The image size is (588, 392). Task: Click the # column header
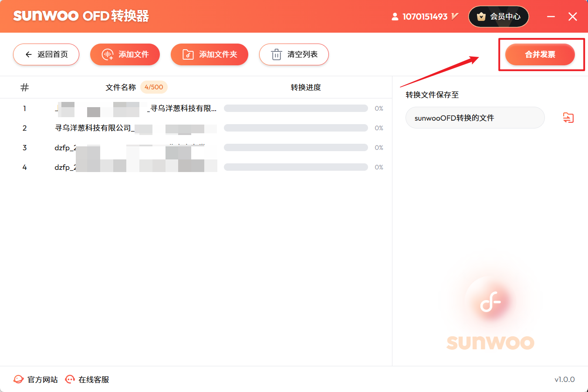[25, 88]
